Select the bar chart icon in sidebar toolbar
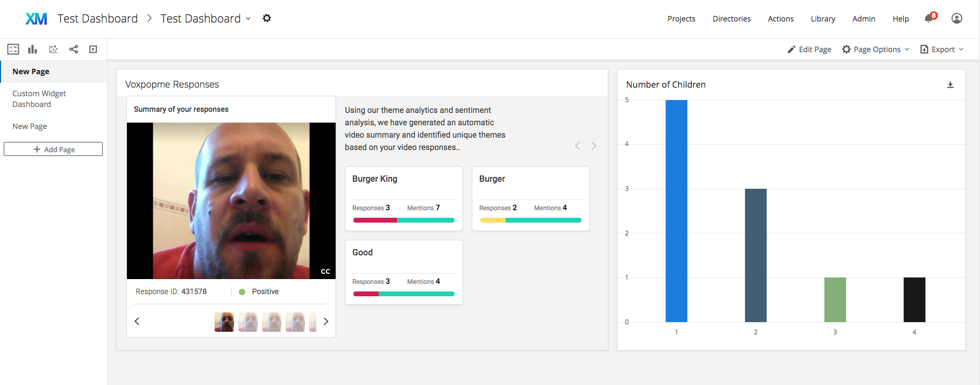Screen dimensions: 980x385 coord(33,49)
